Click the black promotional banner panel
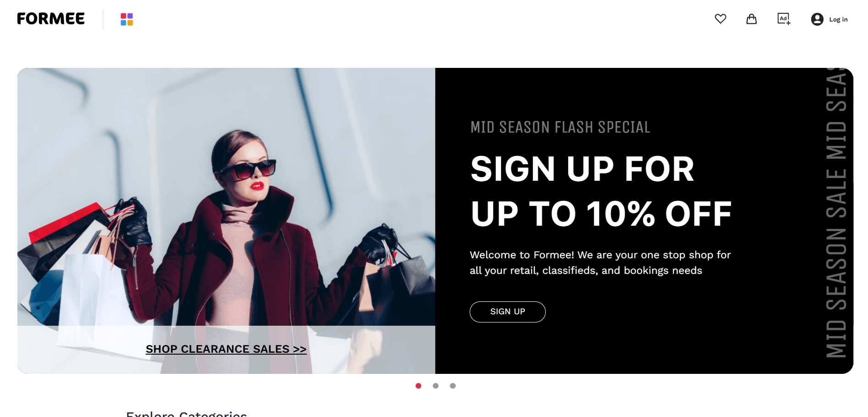The height and width of the screenshot is (417, 868). click(x=644, y=221)
